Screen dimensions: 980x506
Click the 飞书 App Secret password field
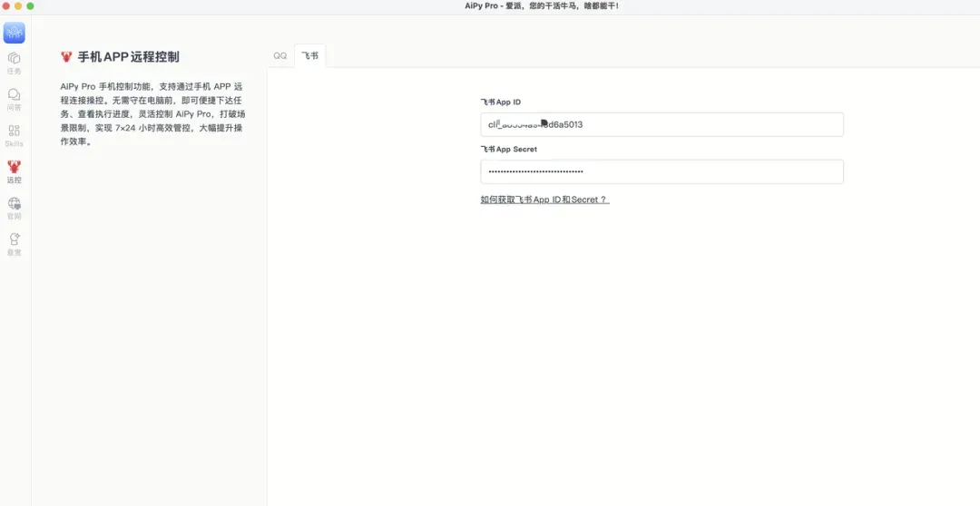[661, 171]
